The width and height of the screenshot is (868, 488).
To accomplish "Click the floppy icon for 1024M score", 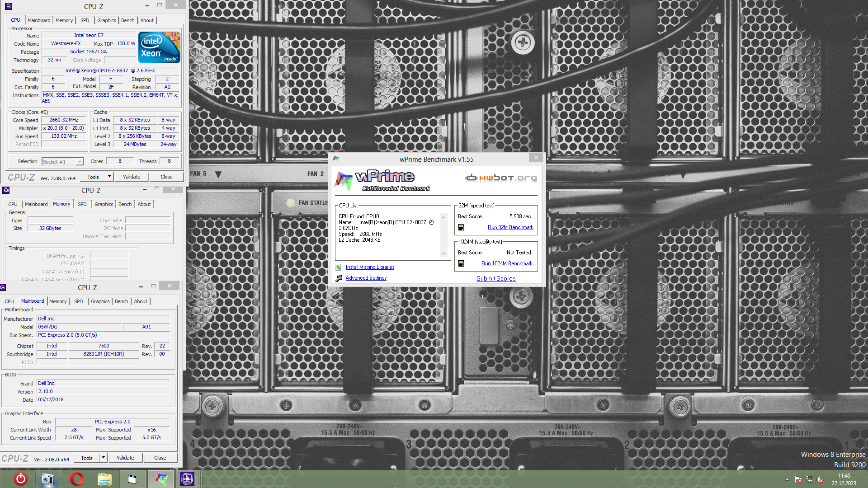I will coord(461,263).
